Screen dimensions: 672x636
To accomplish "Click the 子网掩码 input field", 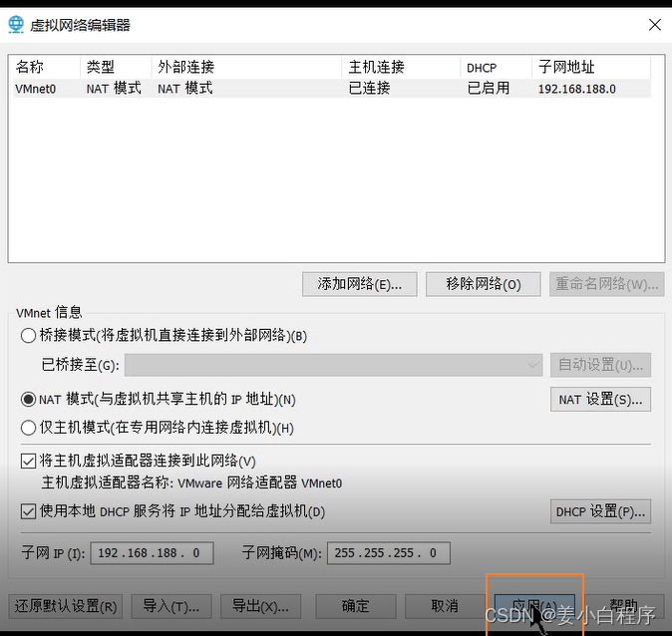I will coord(388,553).
